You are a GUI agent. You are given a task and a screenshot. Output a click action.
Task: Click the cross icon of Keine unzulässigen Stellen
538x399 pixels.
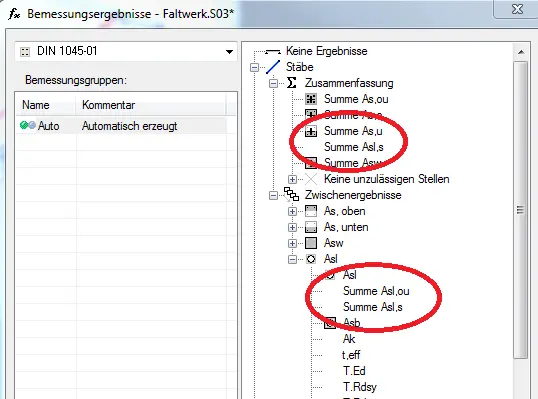point(311,179)
